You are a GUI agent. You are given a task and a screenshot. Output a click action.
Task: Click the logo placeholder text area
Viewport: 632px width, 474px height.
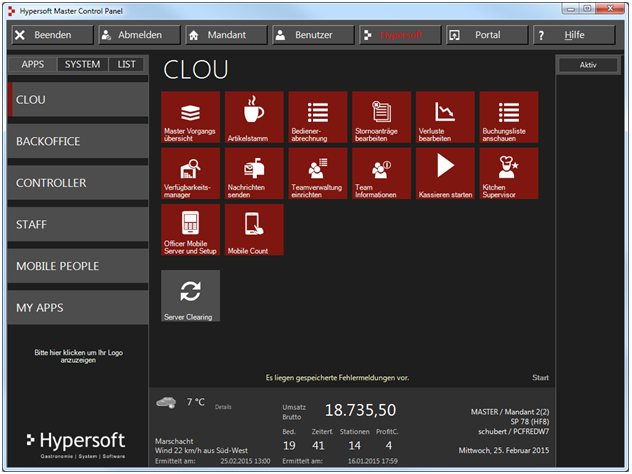77,357
